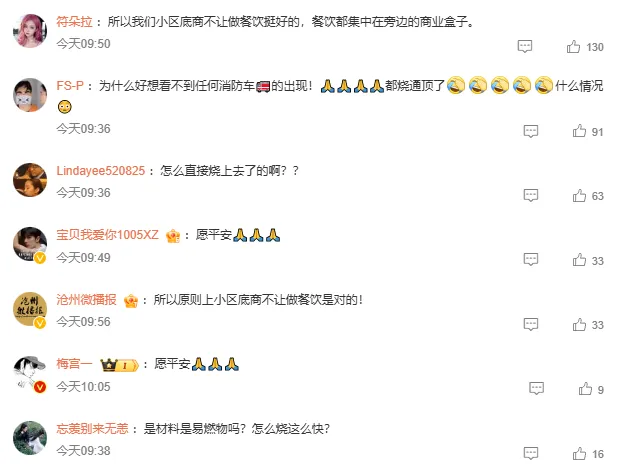Image resolution: width=631 pixels, height=471 pixels.
Task: Like FS-P's comment about fire trucks
Action: coord(579,131)
